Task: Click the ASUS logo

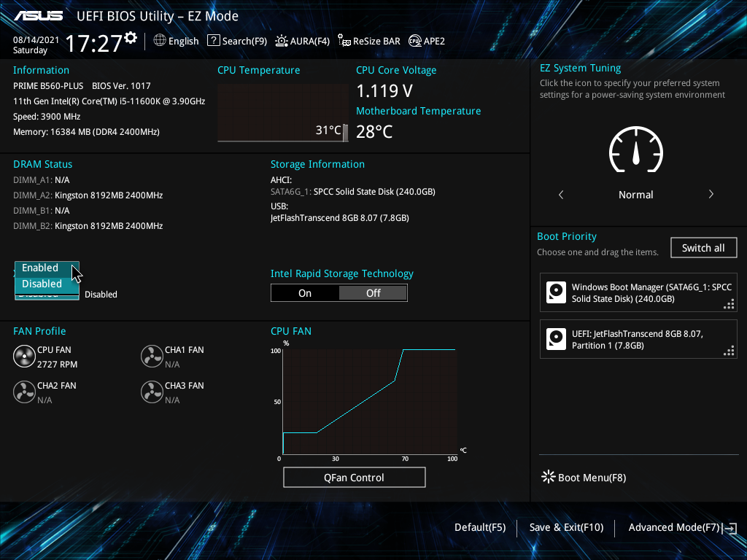Action: [x=38, y=16]
